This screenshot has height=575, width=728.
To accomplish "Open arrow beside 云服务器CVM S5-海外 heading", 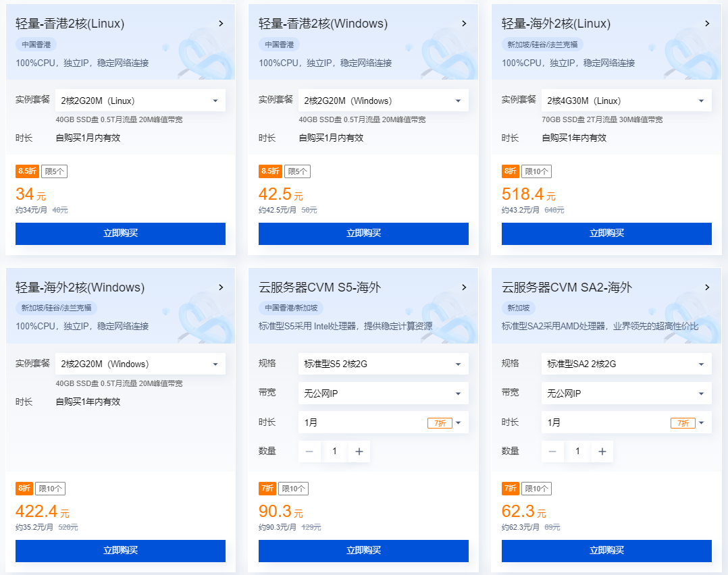I will [x=464, y=287].
